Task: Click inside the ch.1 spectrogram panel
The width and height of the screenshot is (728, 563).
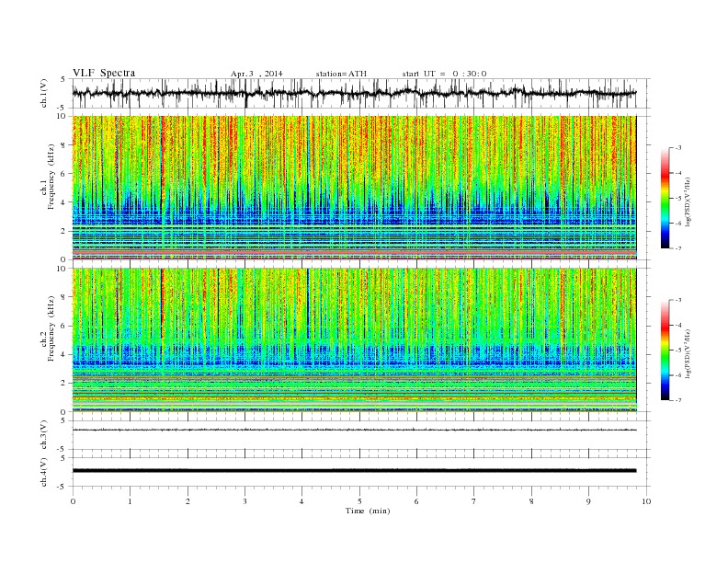Action: [354, 187]
